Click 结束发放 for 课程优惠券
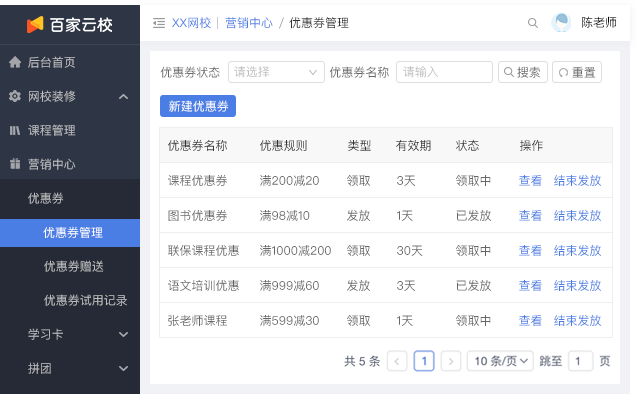The width and height of the screenshot is (638, 394). [578, 180]
